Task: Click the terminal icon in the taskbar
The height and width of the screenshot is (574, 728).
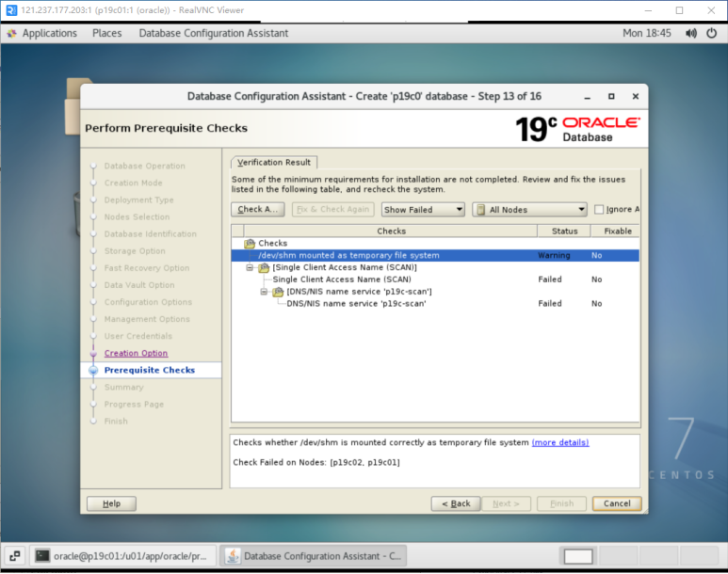Action: [x=42, y=556]
